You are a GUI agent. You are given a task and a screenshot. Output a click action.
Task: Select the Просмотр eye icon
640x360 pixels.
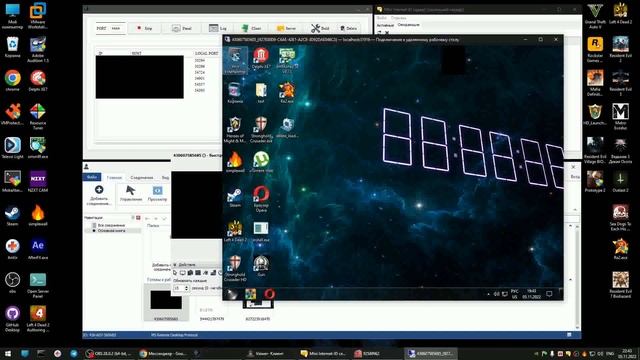coord(158,193)
